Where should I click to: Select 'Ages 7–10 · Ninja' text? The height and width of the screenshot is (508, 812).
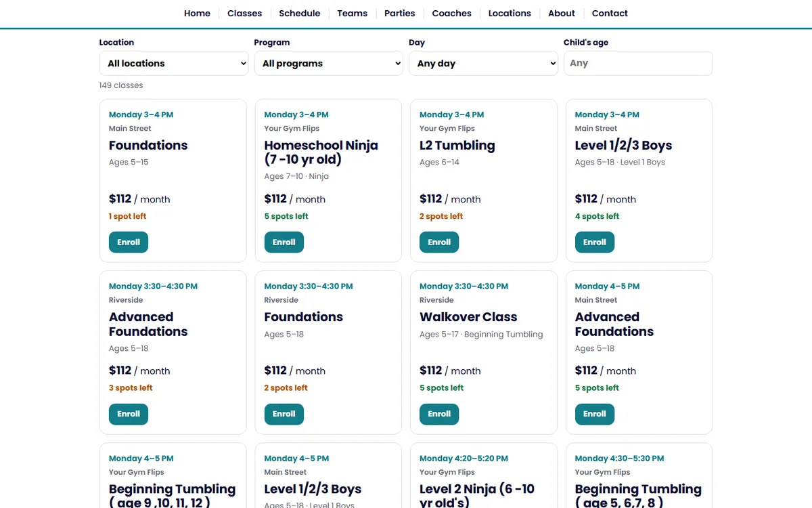click(296, 177)
